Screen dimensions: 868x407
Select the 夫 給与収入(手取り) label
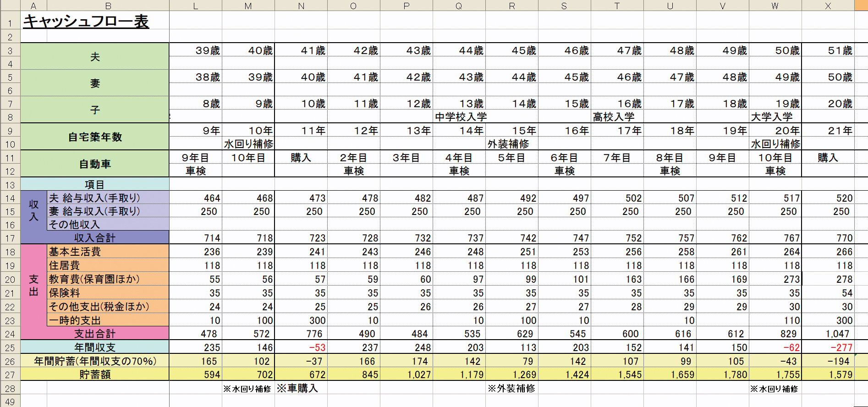click(x=108, y=198)
